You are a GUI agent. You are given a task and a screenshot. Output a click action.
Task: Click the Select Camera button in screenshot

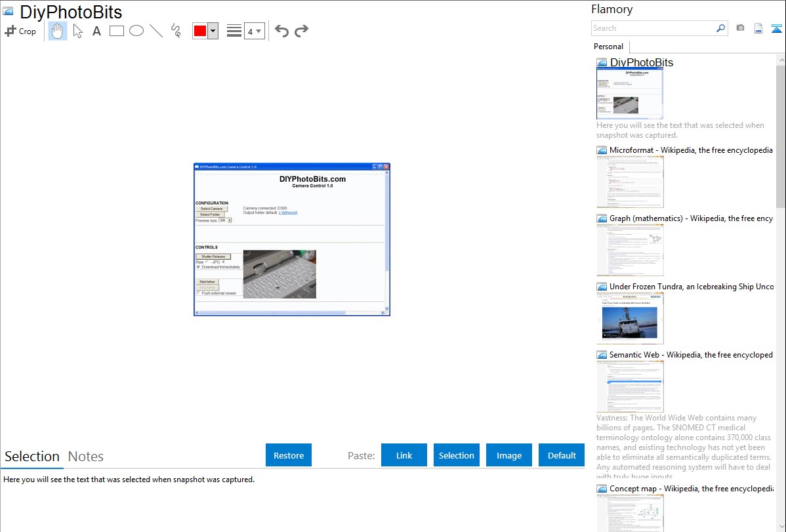coord(211,209)
